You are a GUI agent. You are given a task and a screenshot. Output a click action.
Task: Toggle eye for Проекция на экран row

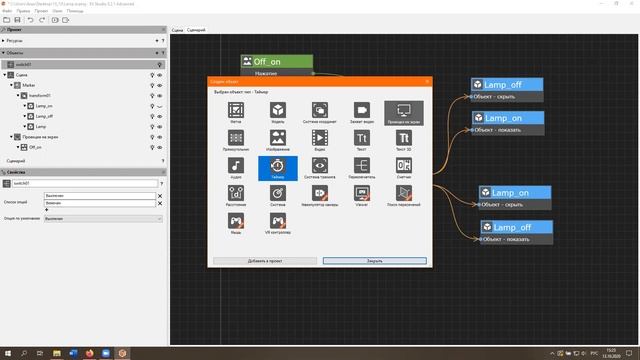tap(160, 137)
